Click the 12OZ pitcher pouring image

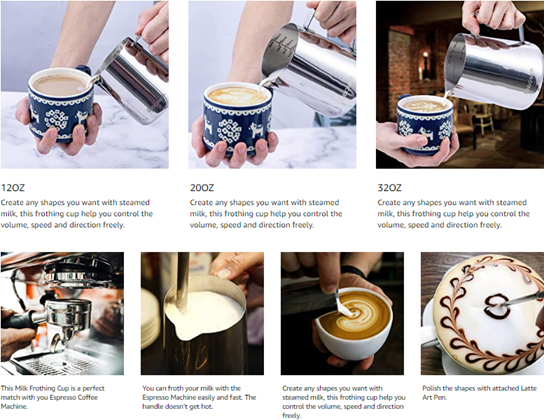point(85,85)
